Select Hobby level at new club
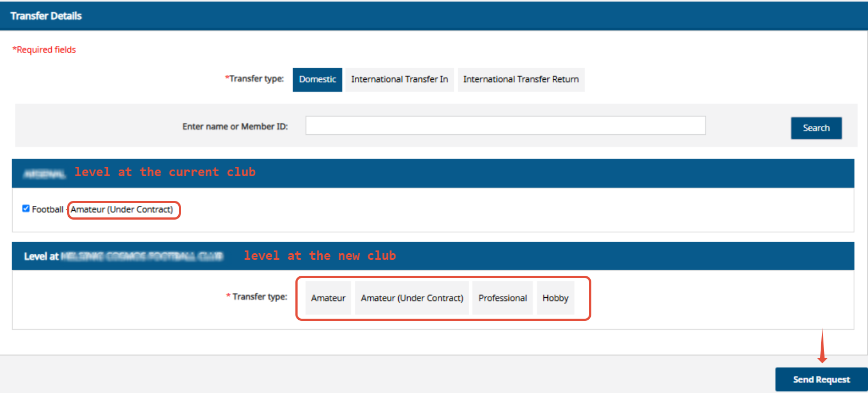Viewport: 868px width, 393px height. tap(556, 298)
